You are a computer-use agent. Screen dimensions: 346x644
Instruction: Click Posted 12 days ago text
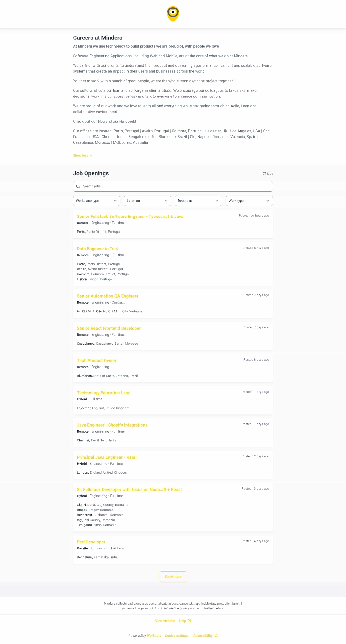click(255, 456)
